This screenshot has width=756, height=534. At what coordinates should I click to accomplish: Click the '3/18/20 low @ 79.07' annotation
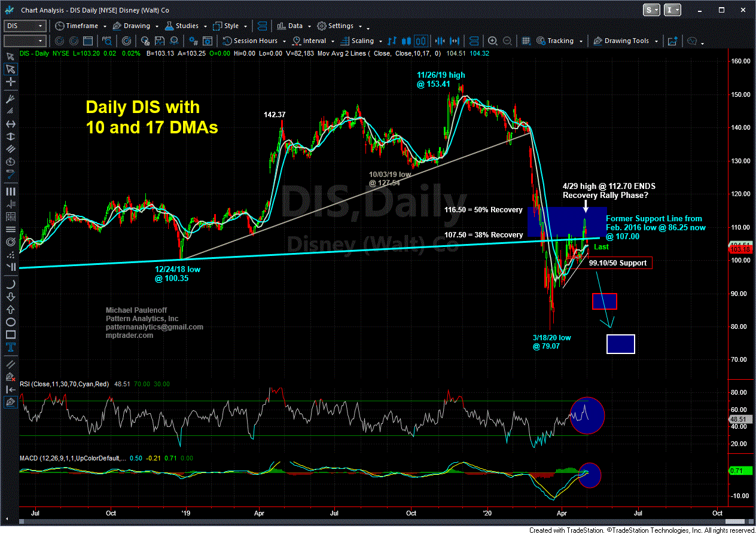point(551,342)
